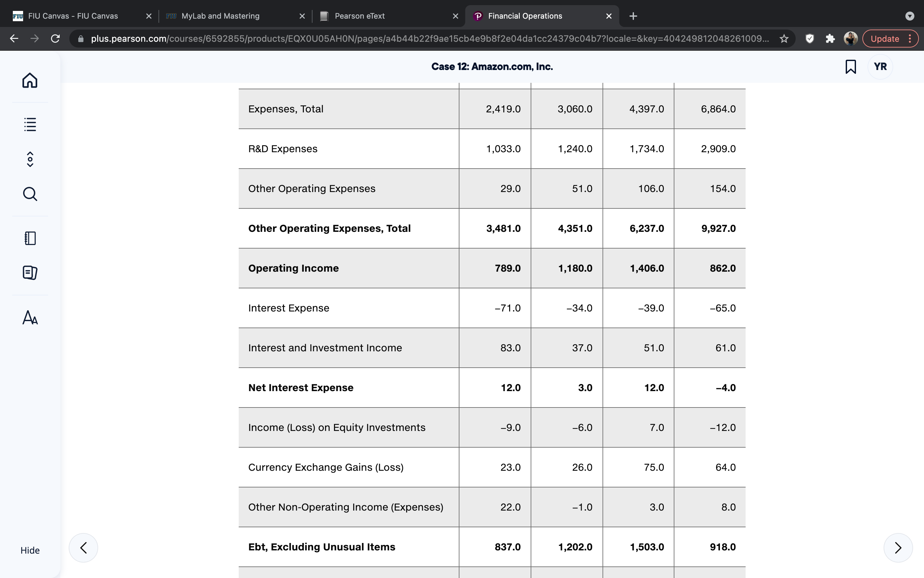Viewport: 924px width, 578px height.
Task: Select the R&D Expenses row label
Action: point(283,149)
